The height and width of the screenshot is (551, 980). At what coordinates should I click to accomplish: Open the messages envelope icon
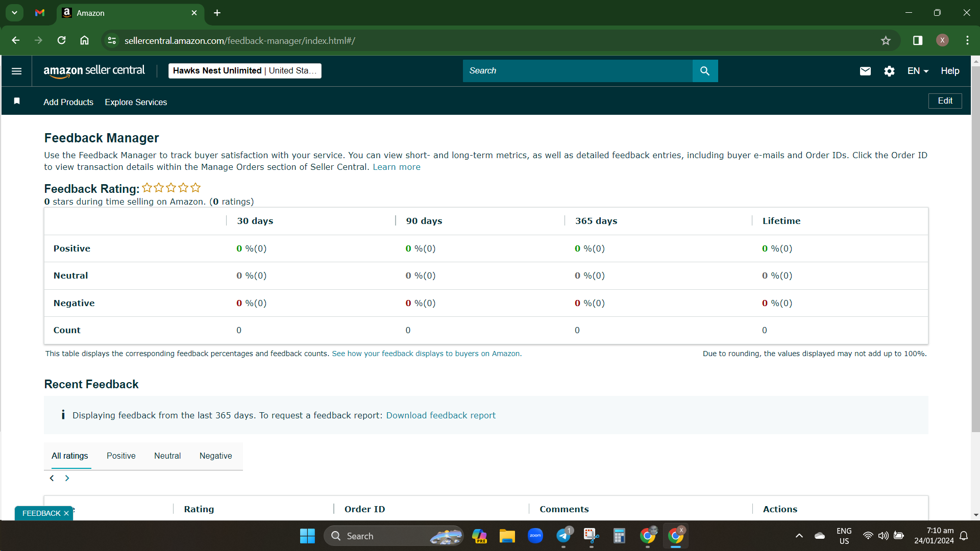click(865, 71)
